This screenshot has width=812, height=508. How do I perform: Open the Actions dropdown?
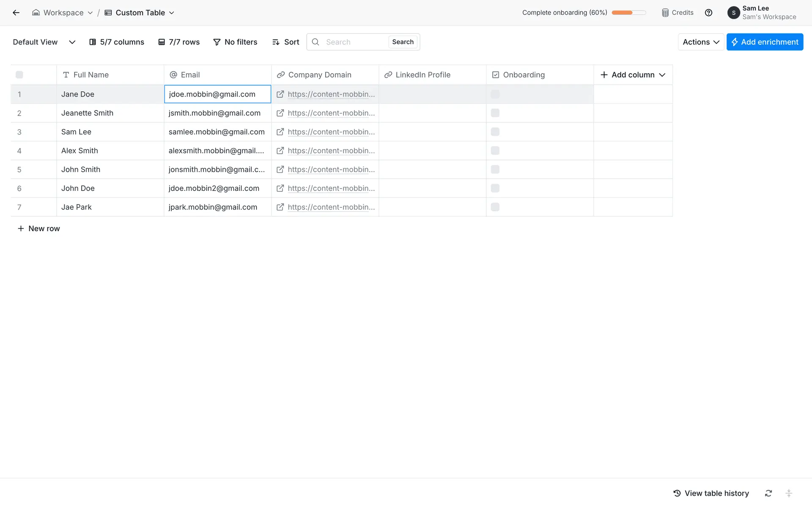[701, 42]
